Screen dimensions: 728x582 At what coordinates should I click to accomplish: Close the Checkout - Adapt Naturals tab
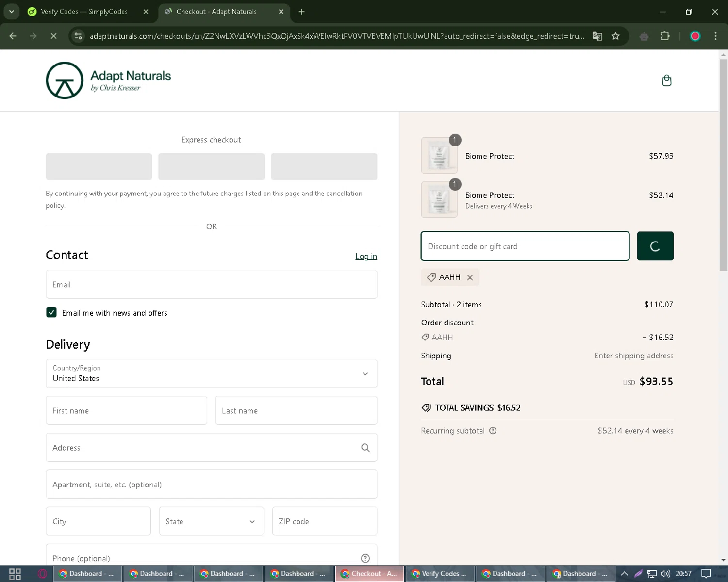281,12
